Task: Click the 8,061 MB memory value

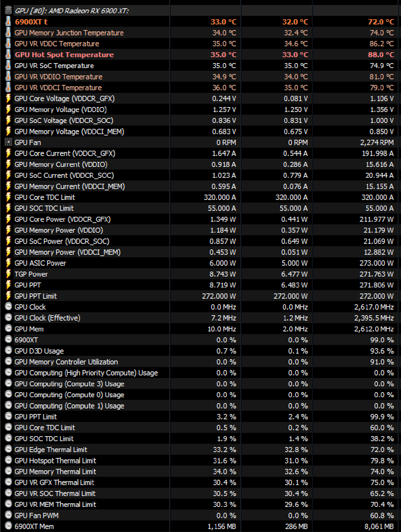Action: (x=379, y=526)
